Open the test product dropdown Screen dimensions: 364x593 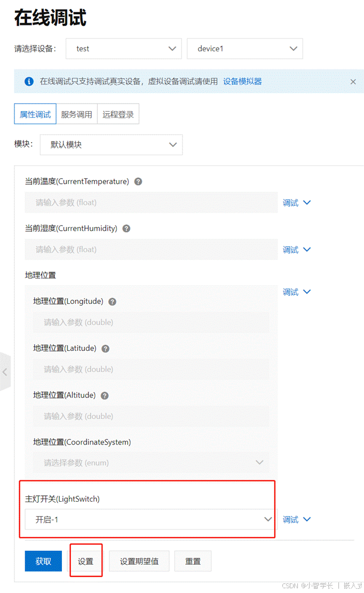point(124,49)
